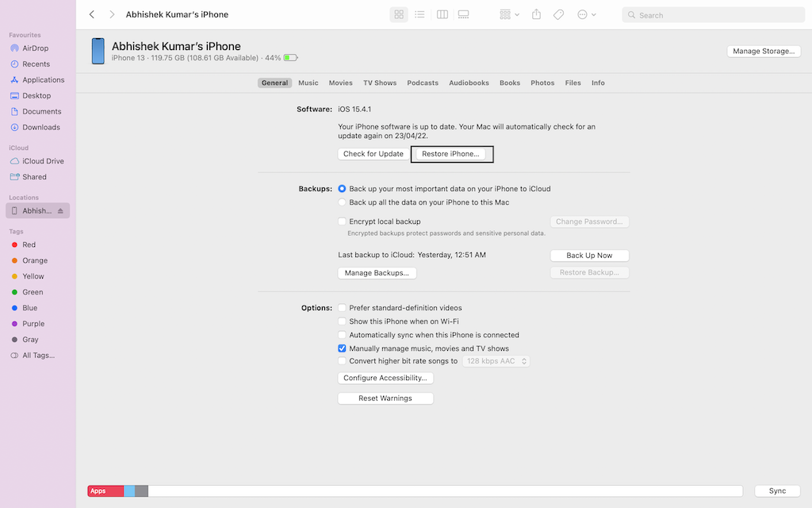The height and width of the screenshot is (508, 812).
Task: Open the 128 kbps AAC dropdown
Action: [x=496, y=361]
